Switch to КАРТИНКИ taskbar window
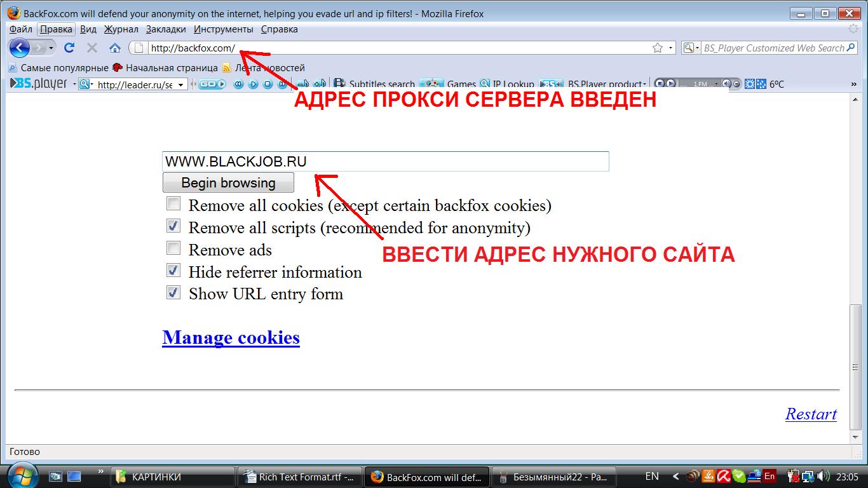 172,477
